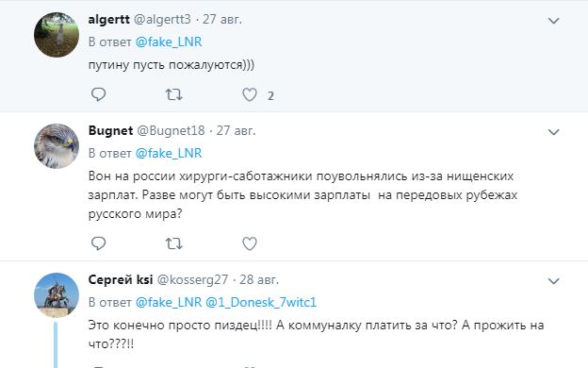Reply to Bugnet's tweet
The height and width of the screenshot is (368, 588).
coord(99,243)
